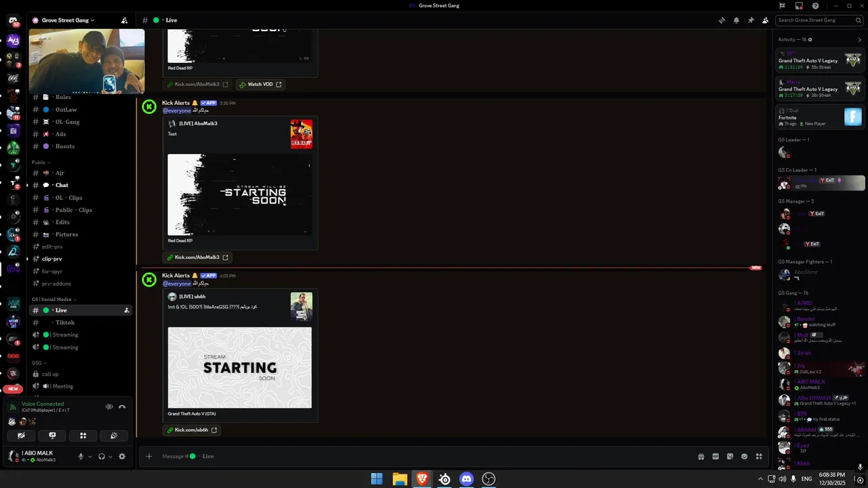
Task: Launch an activity from voice panel
Action: 83,436
